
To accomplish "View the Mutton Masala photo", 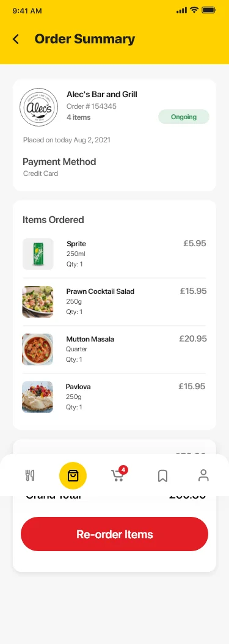I will tap(38, 349).
